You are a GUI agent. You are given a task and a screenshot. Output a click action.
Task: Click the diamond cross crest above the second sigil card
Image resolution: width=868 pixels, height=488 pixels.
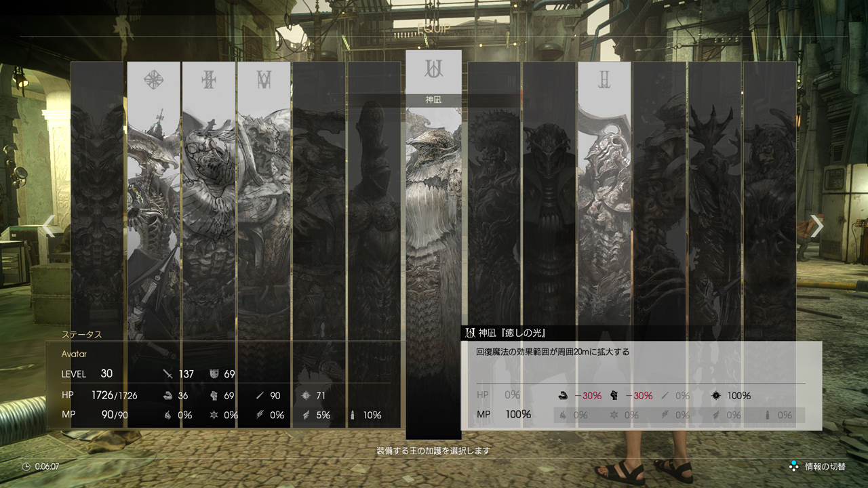click(x=154, y=80)
